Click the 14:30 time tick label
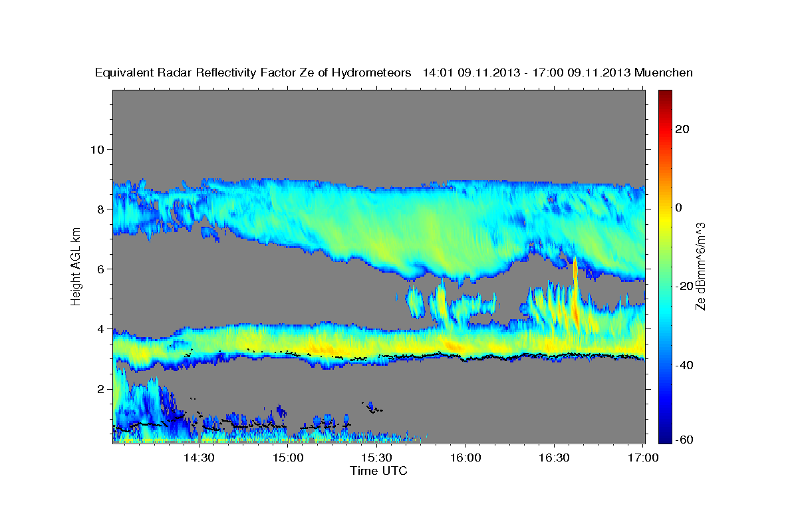This screenshot has width=798, height=532. tap(199, 458)
